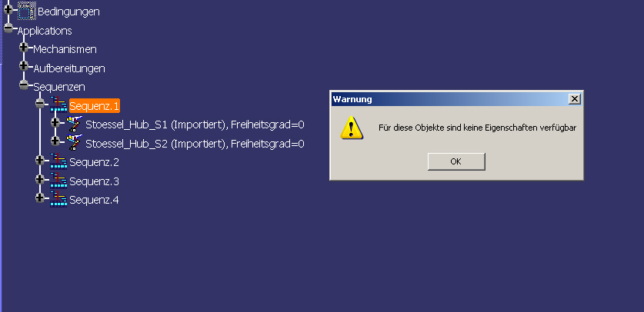The height and width of the screenshot is (312, 644).
Task: Collapse the Sequenz.1 node
Action: 40,104
